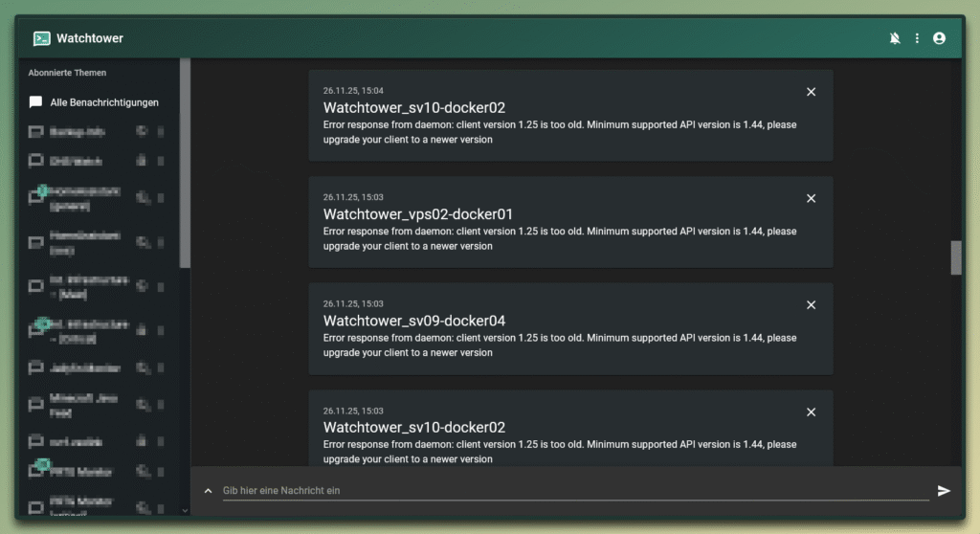Screen dimensions: 980x534
Task: Remove the 15:03 Watchtower_sv10-docker02 notification
Action: (811, 412)
